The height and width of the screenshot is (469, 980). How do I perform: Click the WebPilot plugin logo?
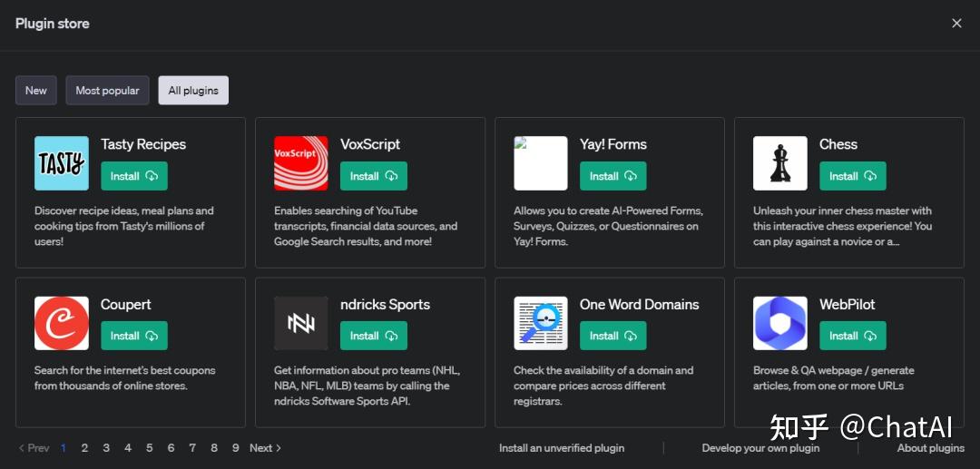[780, 323]
